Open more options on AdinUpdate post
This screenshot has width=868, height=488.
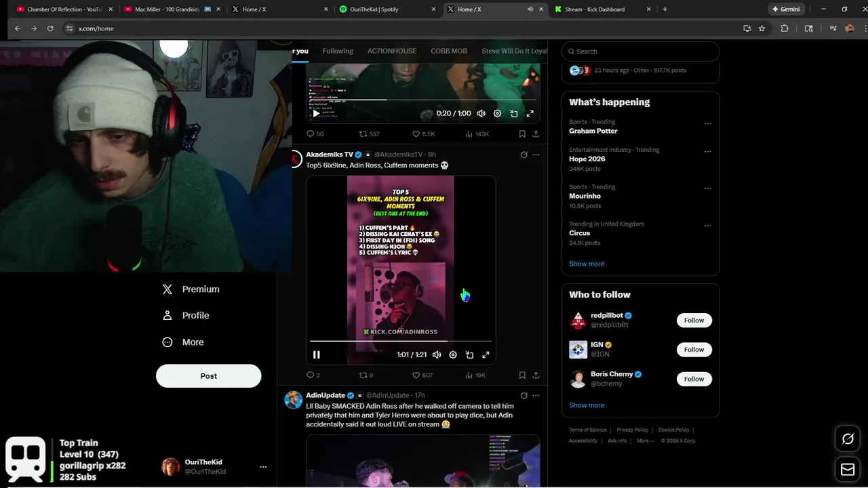(x=536, y=395)
